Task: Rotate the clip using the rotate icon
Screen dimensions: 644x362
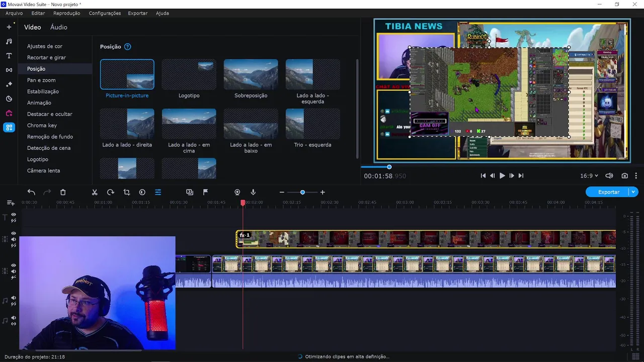Action: click(111, 192)
